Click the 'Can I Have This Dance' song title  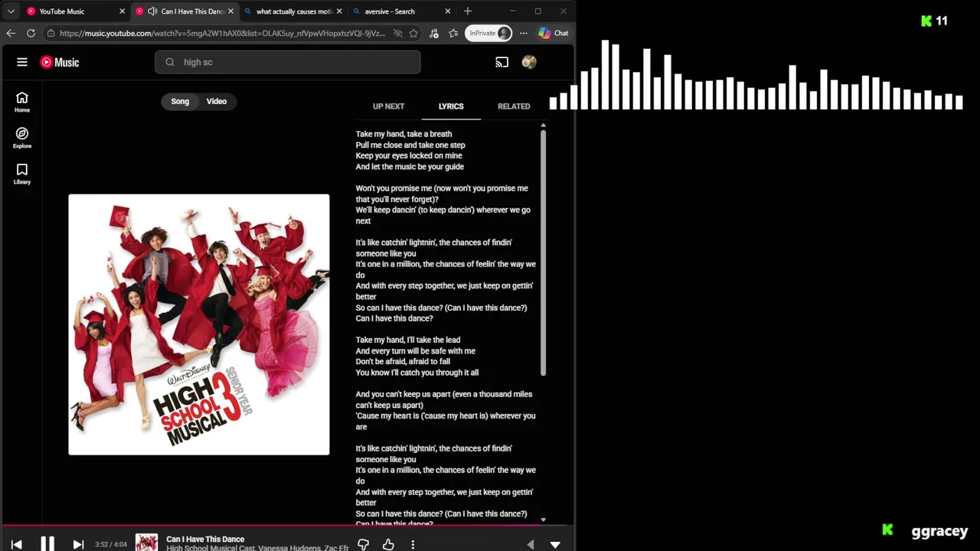(205, 539)
